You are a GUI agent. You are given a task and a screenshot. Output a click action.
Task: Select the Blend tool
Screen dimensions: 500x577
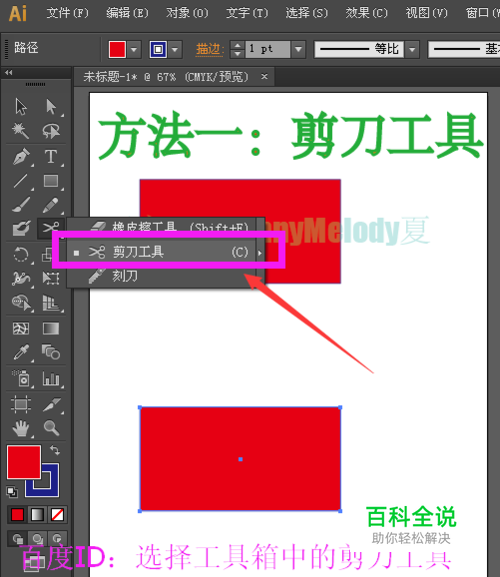click(51, 353)
